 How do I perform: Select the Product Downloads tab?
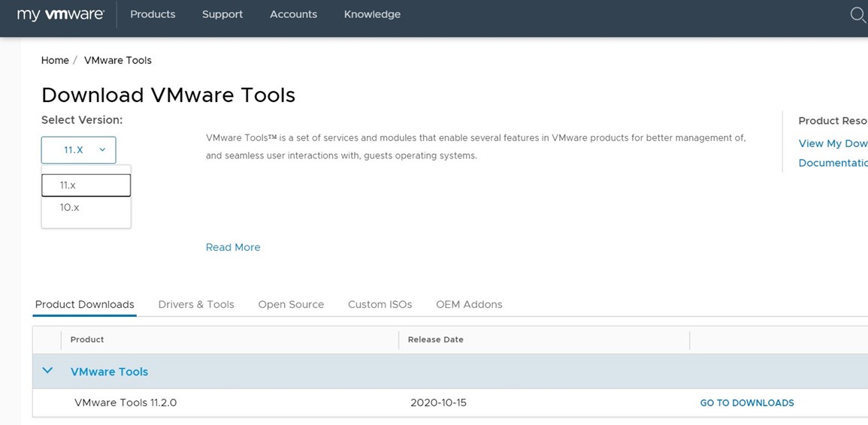tap(85, 304)
